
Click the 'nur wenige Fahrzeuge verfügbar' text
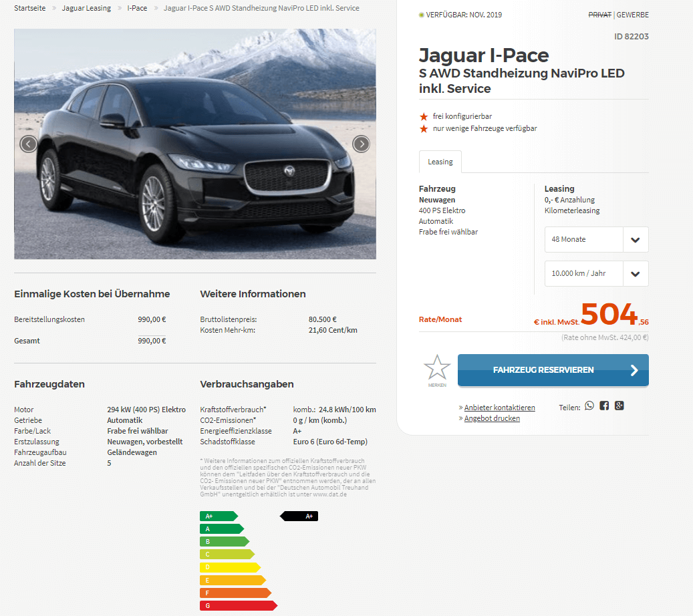pos(485,128)
